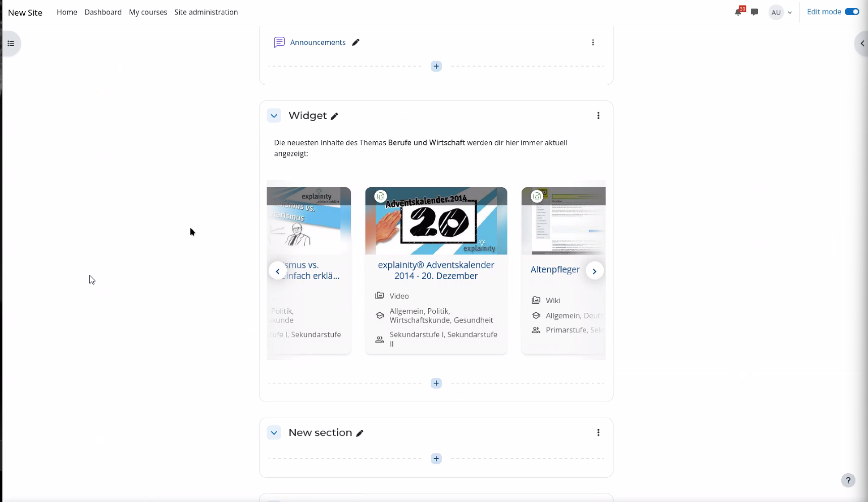Open Site administration in the top menu
Screen dimensions: 868x502
pos(206,12)
